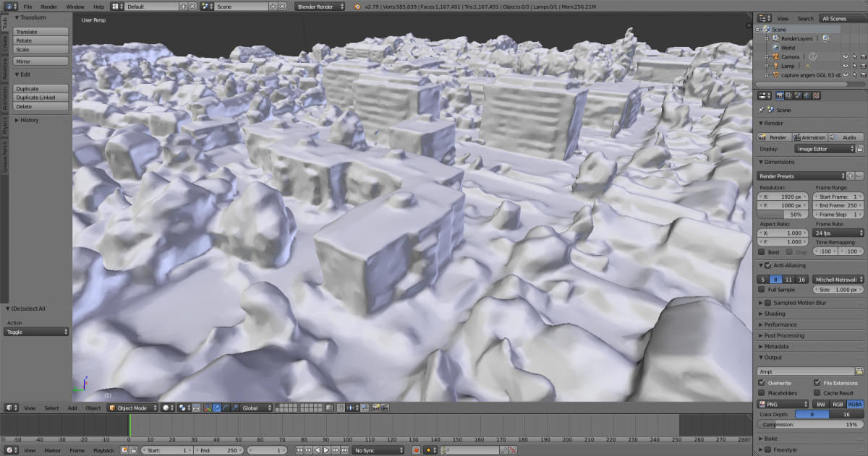Select the translate manipulator arrow icon

pyautogui.click(x=217, y=408)
